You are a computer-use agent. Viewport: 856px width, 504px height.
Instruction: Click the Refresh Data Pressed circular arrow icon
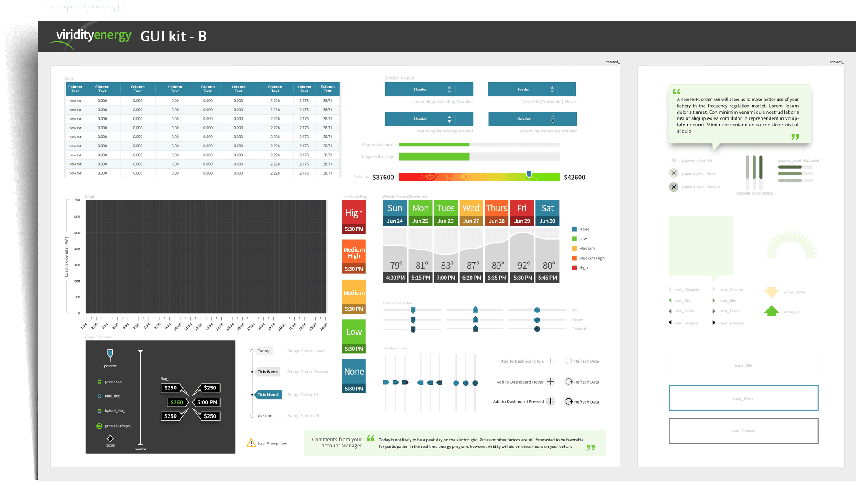(x=569, y=401)
